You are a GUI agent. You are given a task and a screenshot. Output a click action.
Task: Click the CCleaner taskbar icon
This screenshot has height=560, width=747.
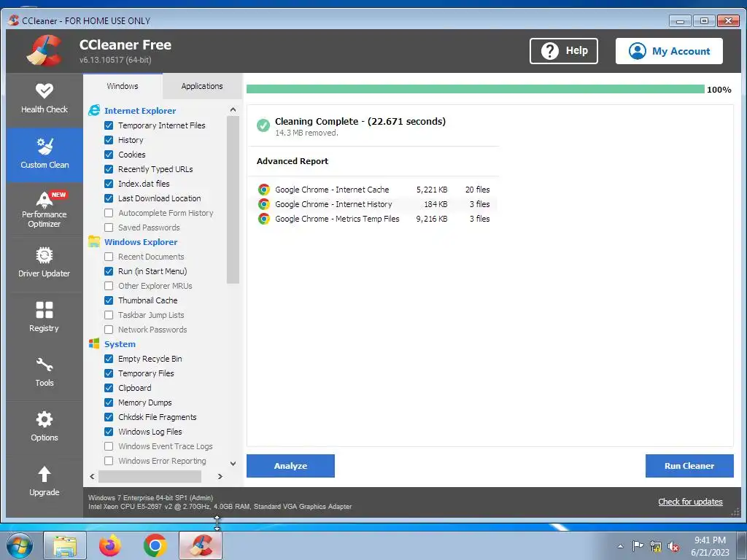coord(201,545)
